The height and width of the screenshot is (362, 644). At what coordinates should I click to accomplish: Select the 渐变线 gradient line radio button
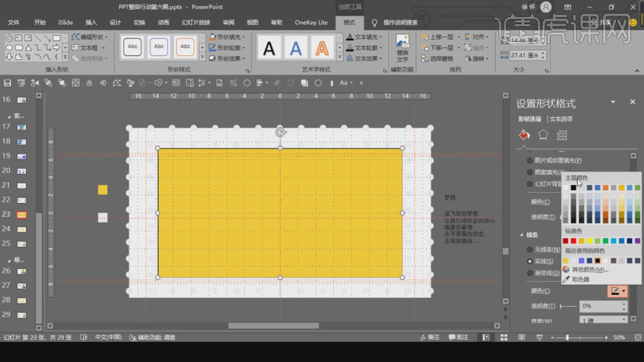530,273
